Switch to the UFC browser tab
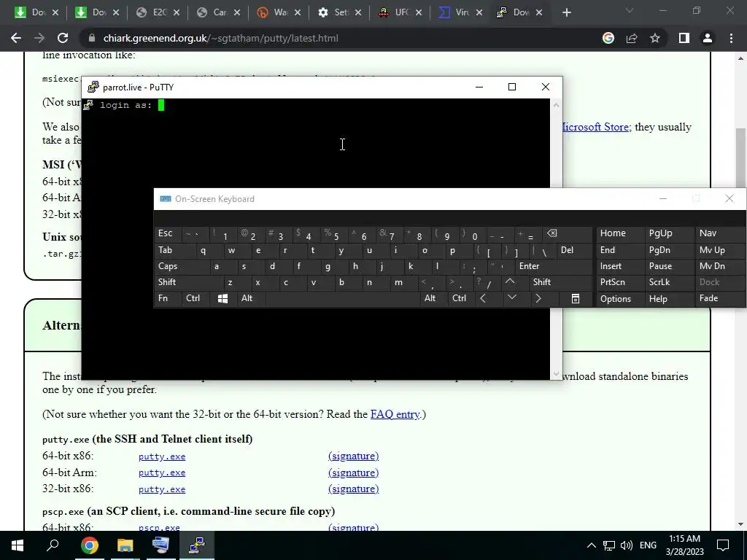The height and width of the screenshot is (560, 747). click(402, 12)
